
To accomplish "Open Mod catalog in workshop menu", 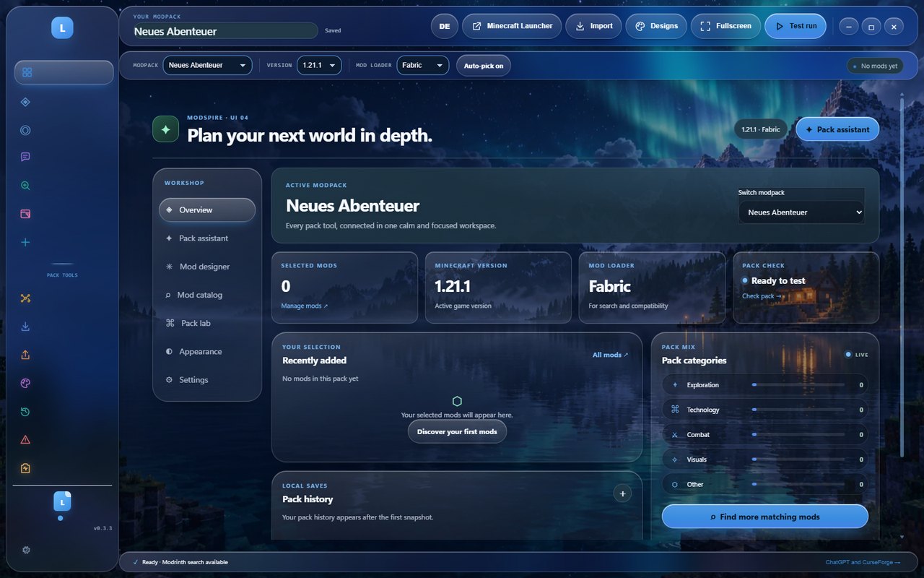I will (207, 295).
